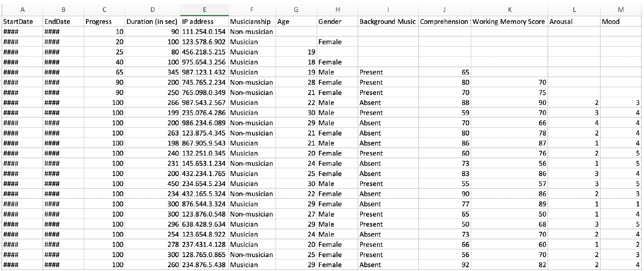Click Age cell with value 18
The width and height of the screenshot is (644, 271).
point(296,62)
